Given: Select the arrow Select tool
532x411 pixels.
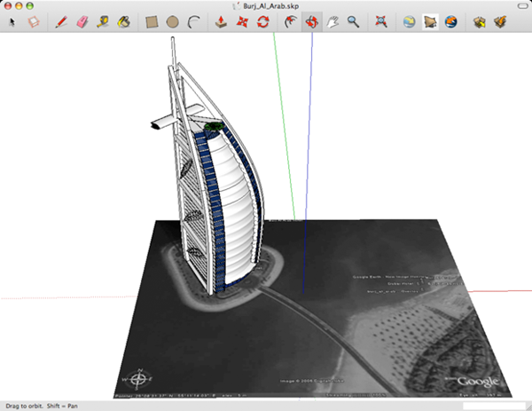Looking at the screenshot, I should pyautogui.click(x=12, y=21).
